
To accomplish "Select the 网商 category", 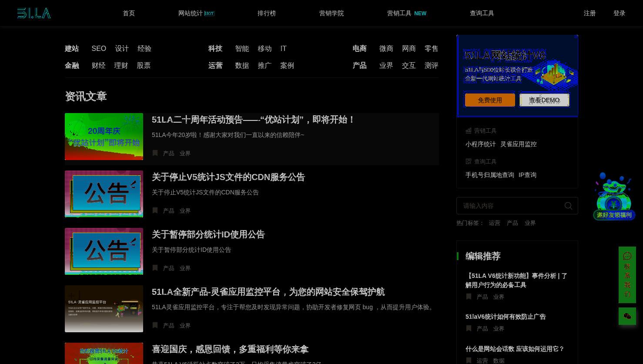I will [x=409, y=49].
